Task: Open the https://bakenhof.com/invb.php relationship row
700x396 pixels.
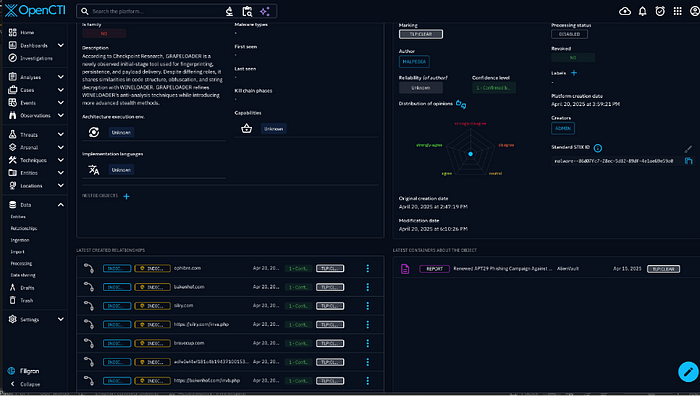Action: click(x=230, y=381)
